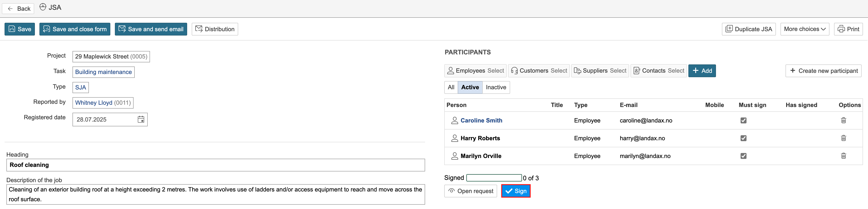
Task: Show All participants tab
Action: [451, 87]
